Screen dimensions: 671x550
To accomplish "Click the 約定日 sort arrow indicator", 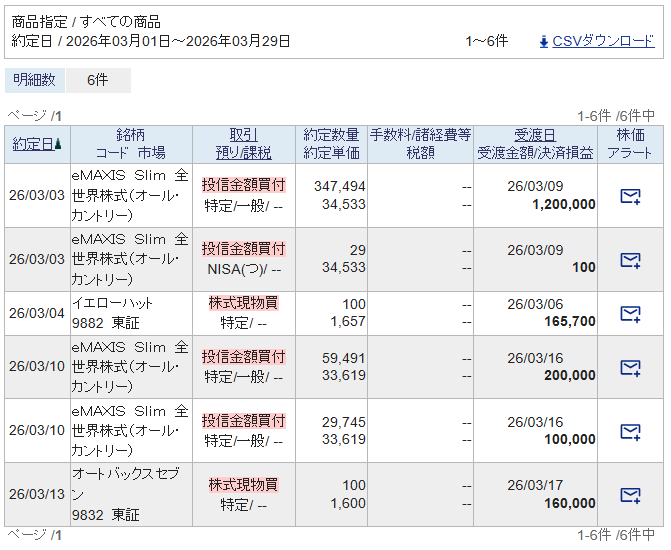I will [58, 144].
